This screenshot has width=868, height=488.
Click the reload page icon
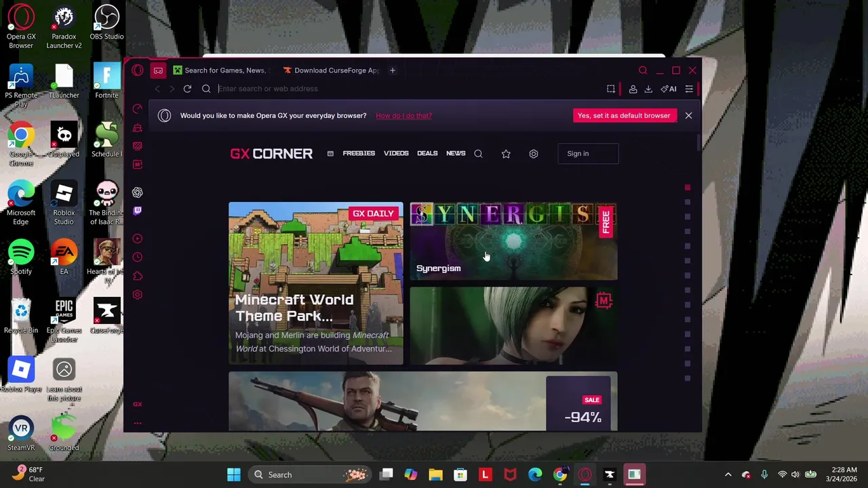click(x=187, y=89)
